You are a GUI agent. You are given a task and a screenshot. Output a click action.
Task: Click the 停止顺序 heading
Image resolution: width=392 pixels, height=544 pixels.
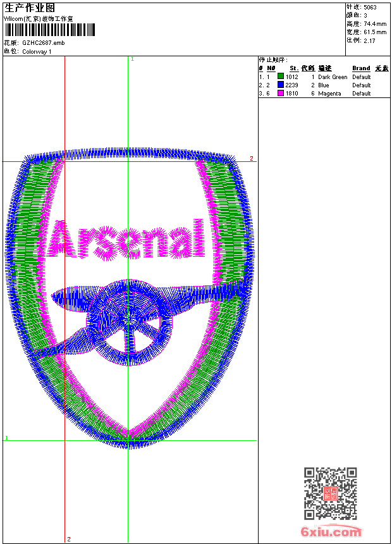coord(273,60)
